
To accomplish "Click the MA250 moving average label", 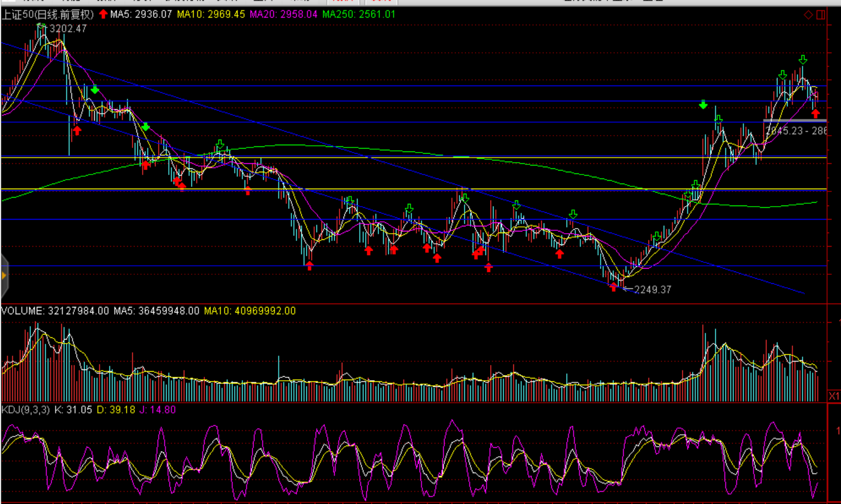I will 358,15.
